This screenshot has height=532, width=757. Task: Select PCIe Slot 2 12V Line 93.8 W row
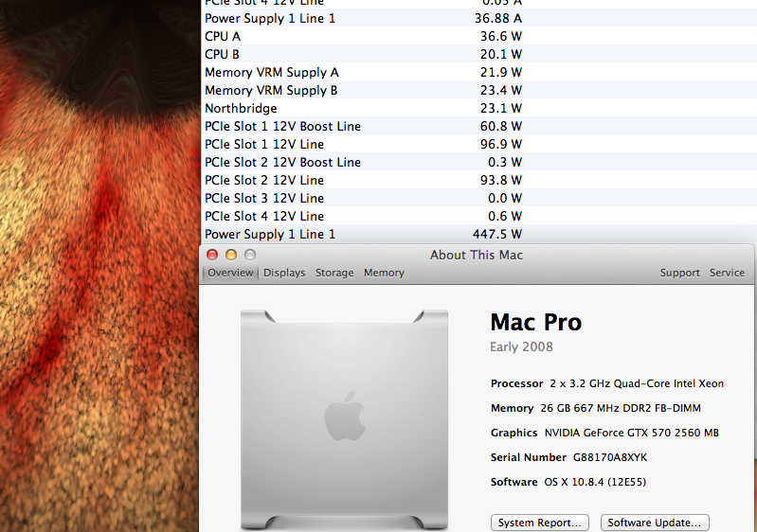click(478, 180)
